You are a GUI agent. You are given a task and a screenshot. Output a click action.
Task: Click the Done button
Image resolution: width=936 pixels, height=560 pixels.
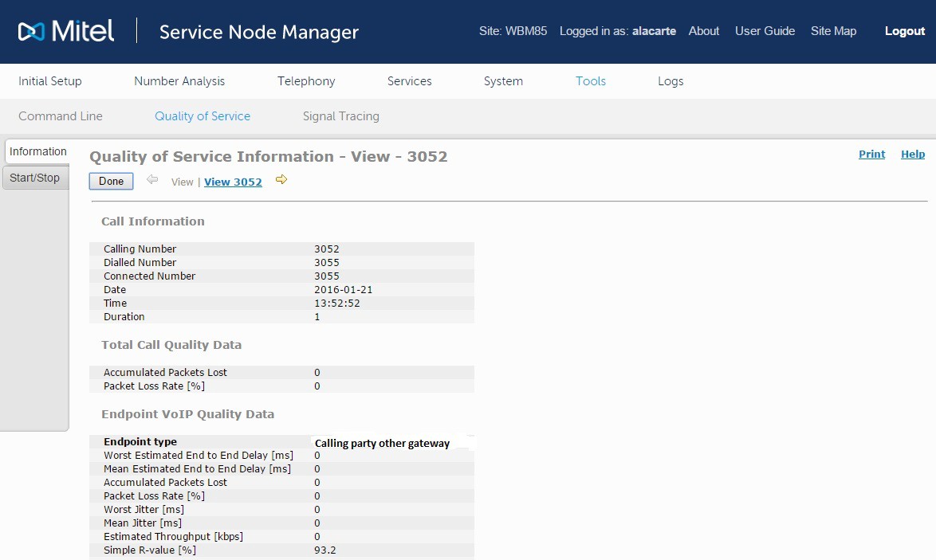click(111, 182)
